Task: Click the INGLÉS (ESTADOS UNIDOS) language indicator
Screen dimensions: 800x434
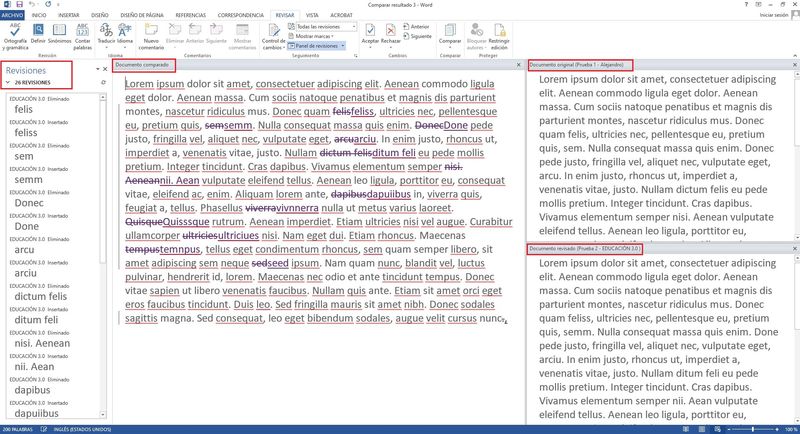Action: pos(82,429)
